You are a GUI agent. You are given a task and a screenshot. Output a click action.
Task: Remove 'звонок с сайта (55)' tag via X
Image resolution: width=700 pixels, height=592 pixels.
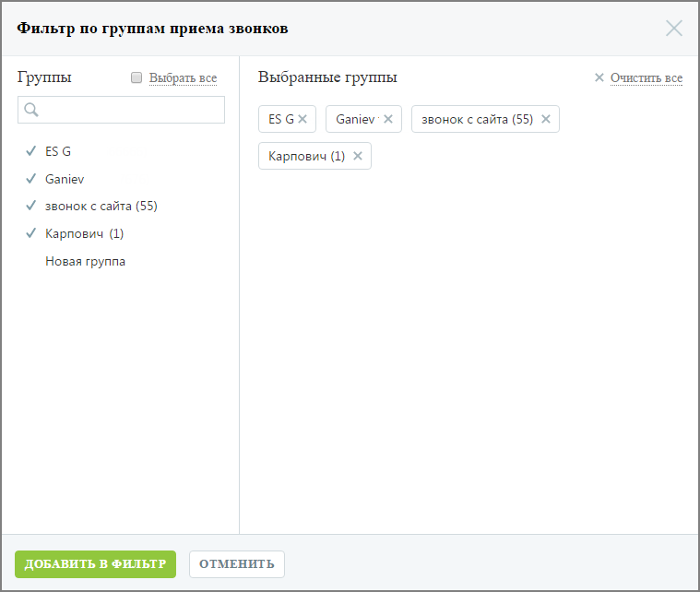point(546,119)
